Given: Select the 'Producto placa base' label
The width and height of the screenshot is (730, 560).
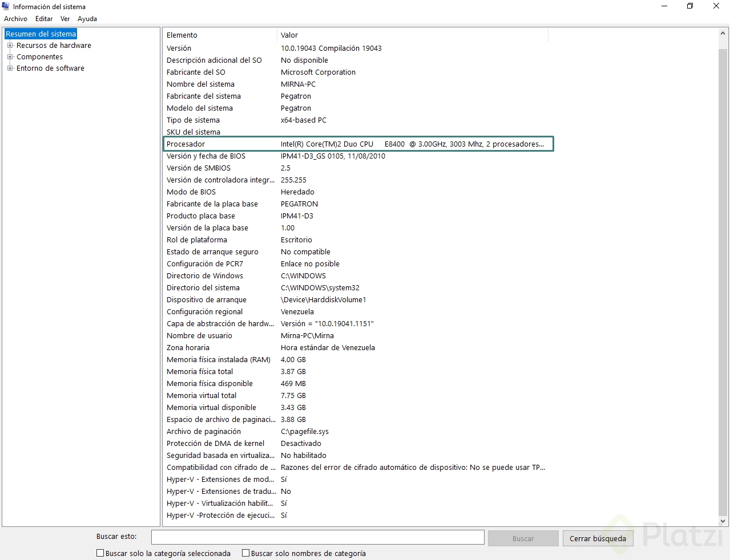Looking at the screenshot, I should point(201,216).
